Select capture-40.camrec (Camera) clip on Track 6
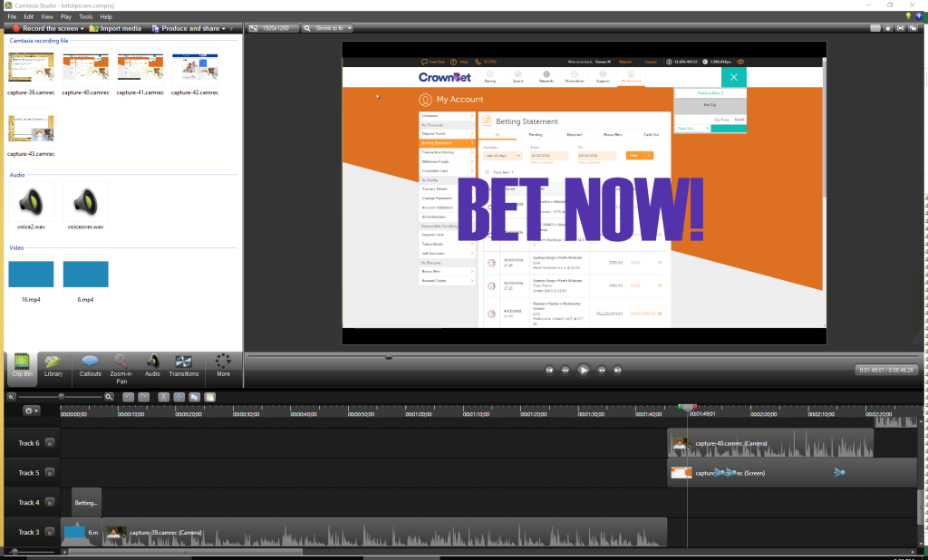928x560 pixels. click(x=770, y=443)
